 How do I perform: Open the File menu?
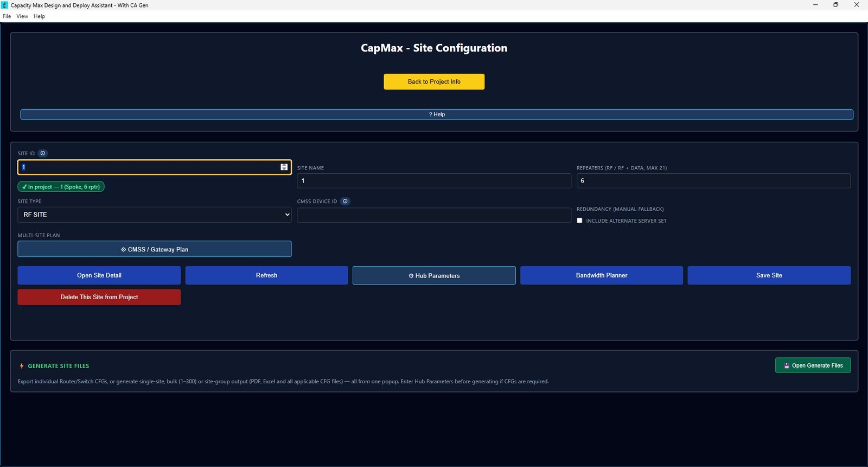(7, 16)
